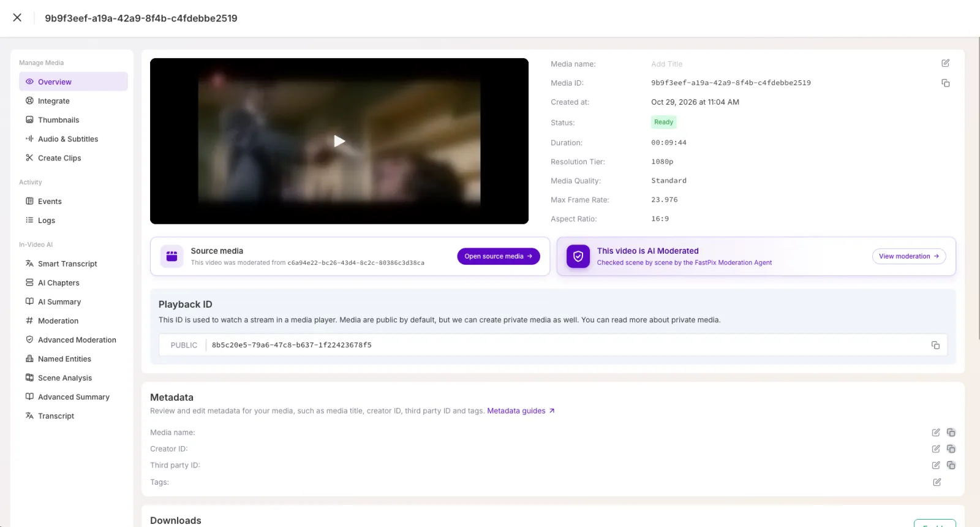Viewport: 980px width, 527px height.
Task: Copy the Third party ID value
Action: click(951, 466)
